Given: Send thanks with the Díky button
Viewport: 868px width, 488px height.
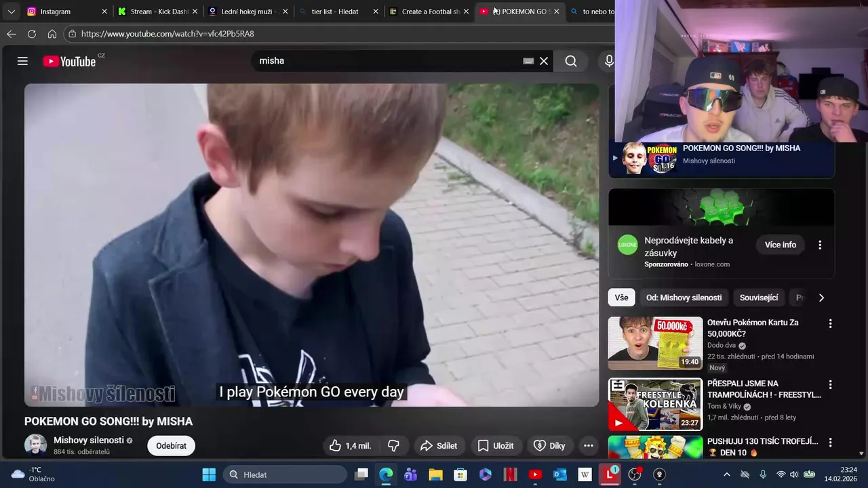Looking at the screenshot, I should click(549, 446).
